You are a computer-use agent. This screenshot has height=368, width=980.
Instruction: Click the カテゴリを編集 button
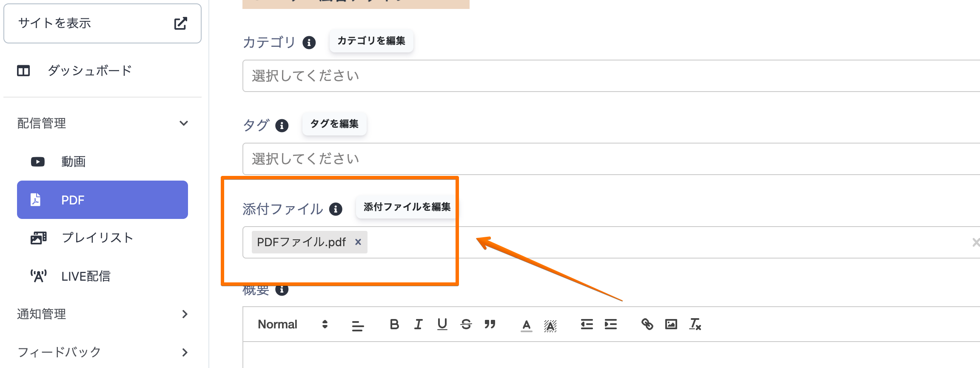[371, 41]
